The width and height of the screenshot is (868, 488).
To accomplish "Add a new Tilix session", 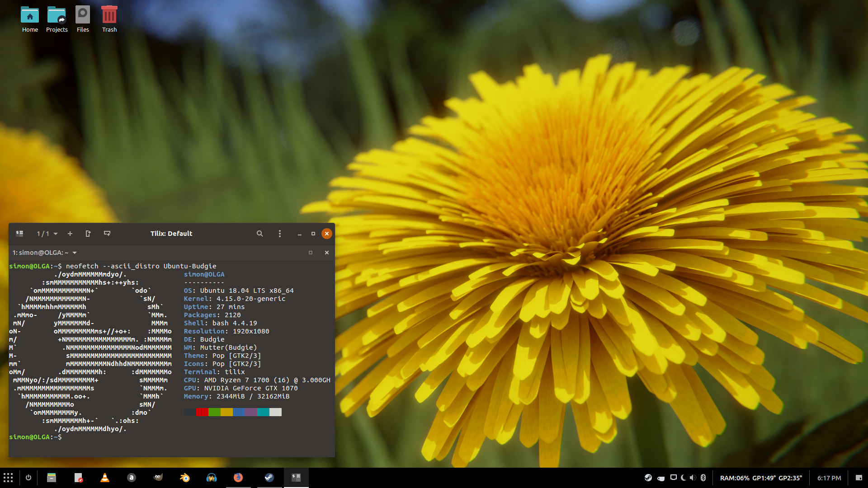I will pos(70,234).
